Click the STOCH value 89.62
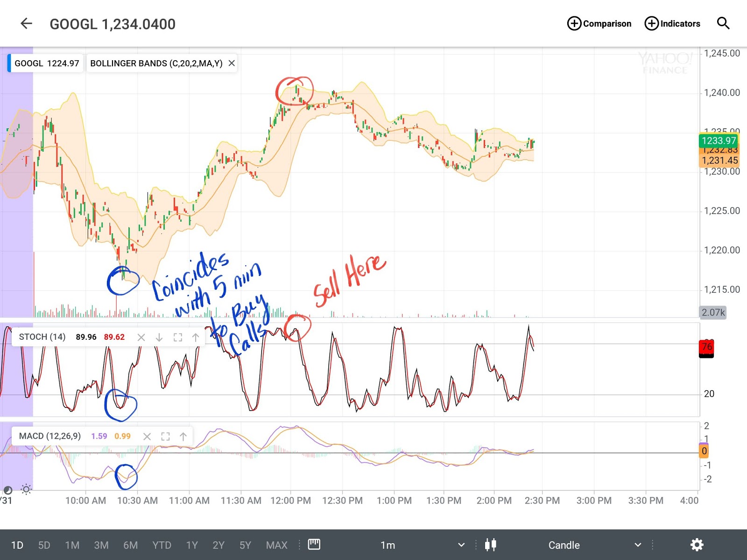 tap(114, 337)
